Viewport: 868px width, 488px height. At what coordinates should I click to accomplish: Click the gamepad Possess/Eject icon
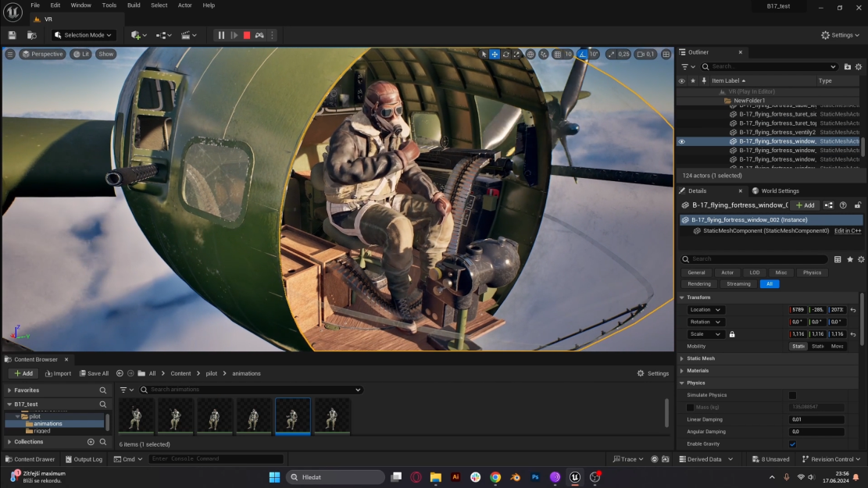point(259,35)
